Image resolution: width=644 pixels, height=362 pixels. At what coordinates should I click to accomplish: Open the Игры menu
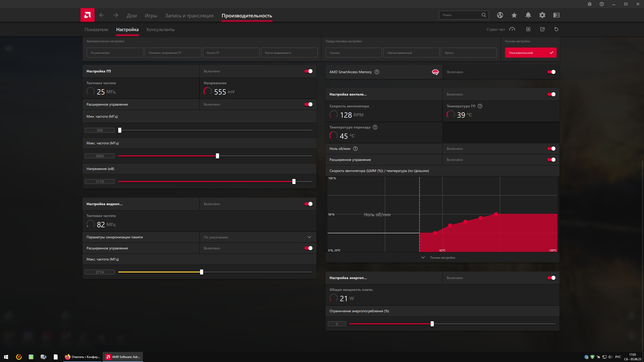click(151, 16)
